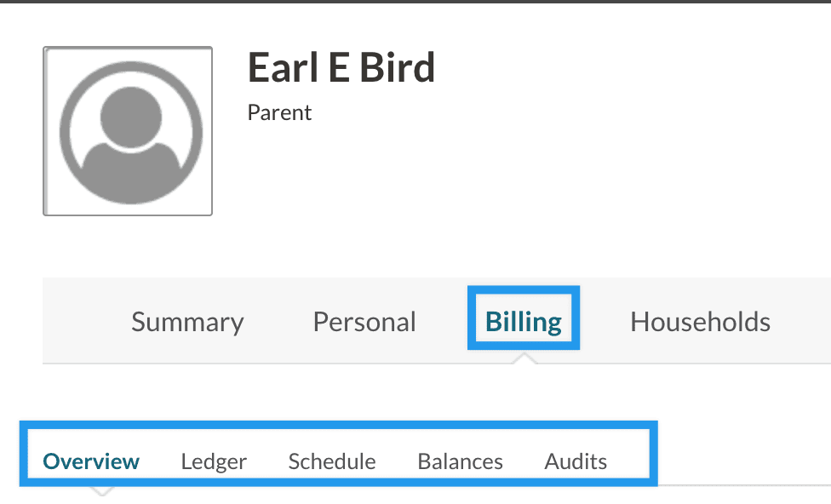The width and height of the screenshot is (831, 504).
Task: Show the billing Overview sub-tab
Action: 91,461
